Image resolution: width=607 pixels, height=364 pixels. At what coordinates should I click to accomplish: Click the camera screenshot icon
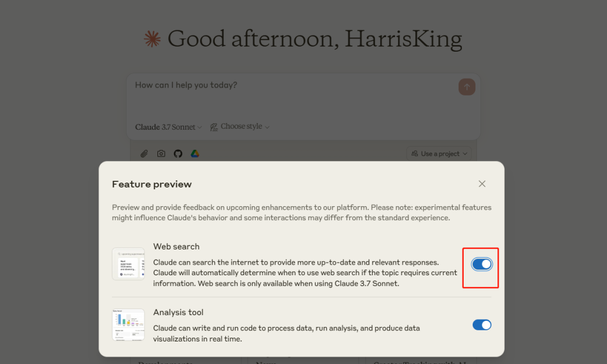[x=161, y=153]
